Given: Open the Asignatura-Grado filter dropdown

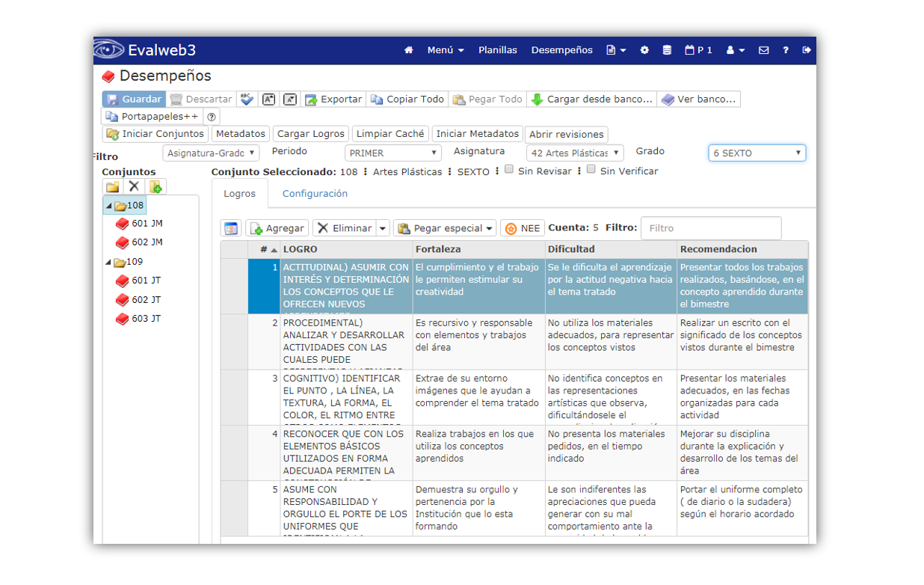Looking at the screenshot, I should [x=211, y=153].
